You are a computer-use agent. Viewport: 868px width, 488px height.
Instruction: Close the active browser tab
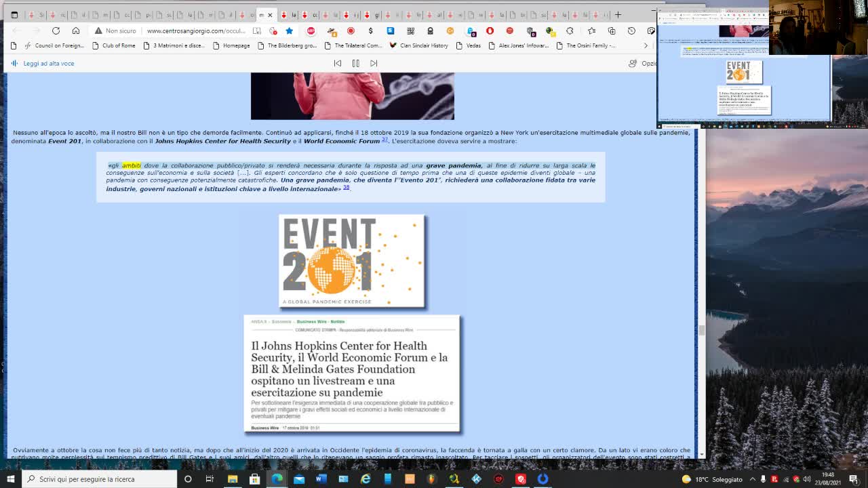point(270,15)
